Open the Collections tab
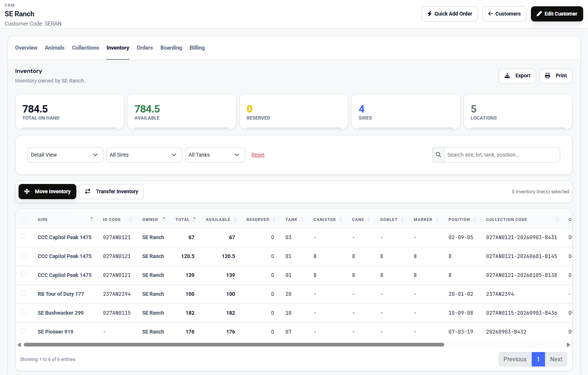Screen dimensions: 588x375 point(86,48)
